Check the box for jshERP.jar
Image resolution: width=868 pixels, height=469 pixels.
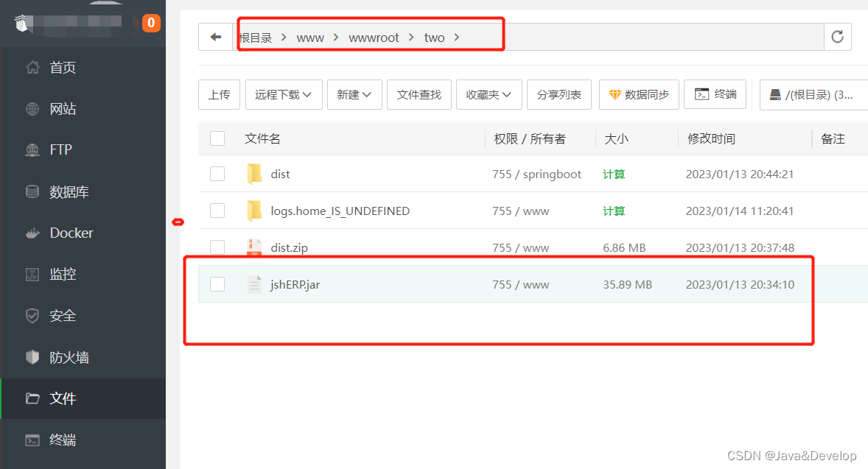[217, 284]
